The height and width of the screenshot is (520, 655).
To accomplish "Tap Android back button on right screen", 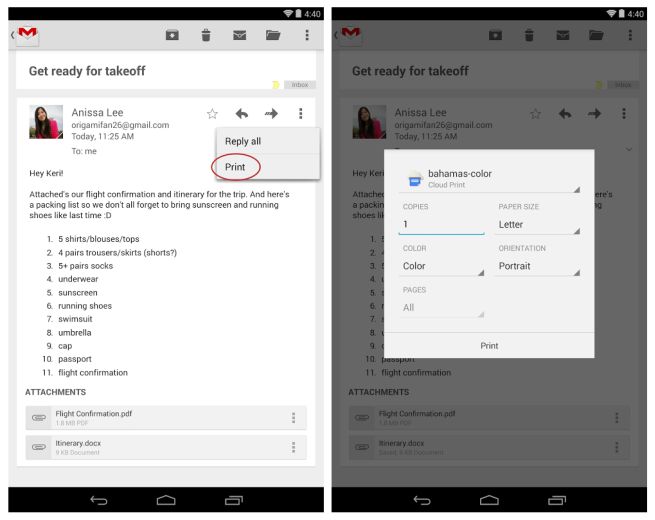I will 422,500.
